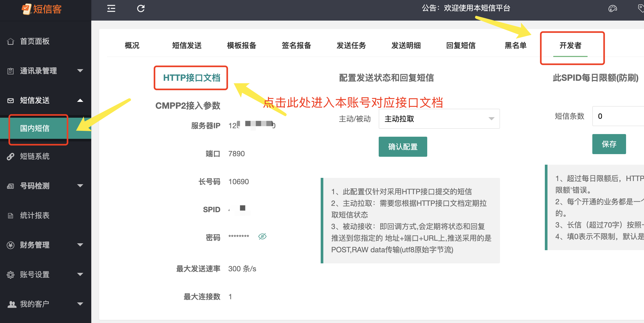The width and height of the screenshot is (644, 323).
Task: Collapse the 短信发送 menu arrow
Action: pyautogui.click(x=80, y=100)
